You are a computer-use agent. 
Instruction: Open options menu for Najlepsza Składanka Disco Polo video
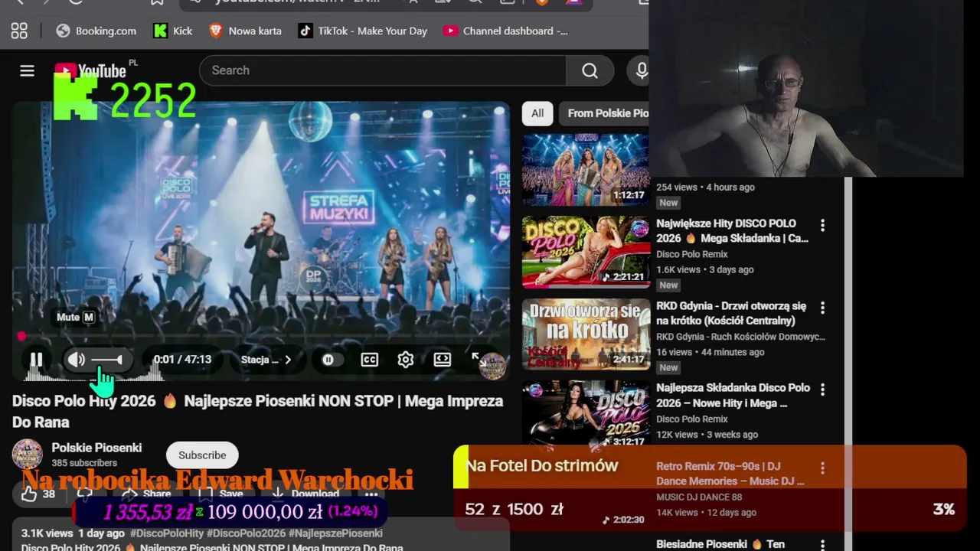822,390
